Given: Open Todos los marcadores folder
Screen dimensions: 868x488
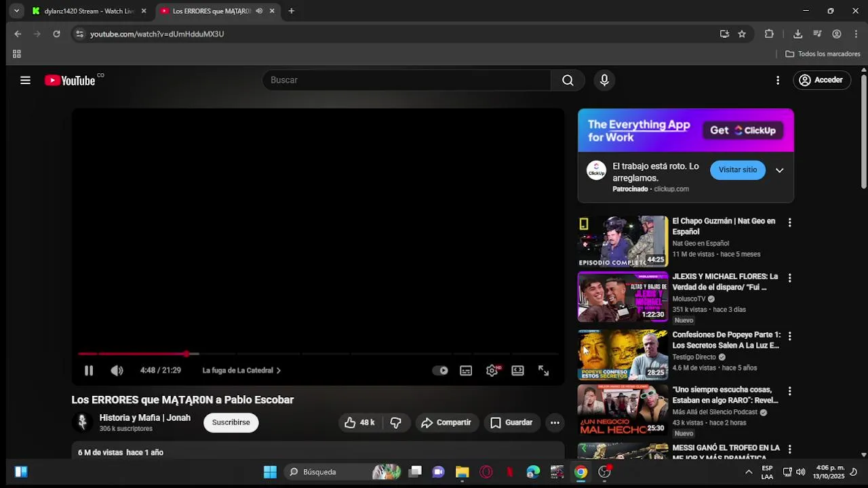Looking at the screenshot, I should tap(823, 54).
